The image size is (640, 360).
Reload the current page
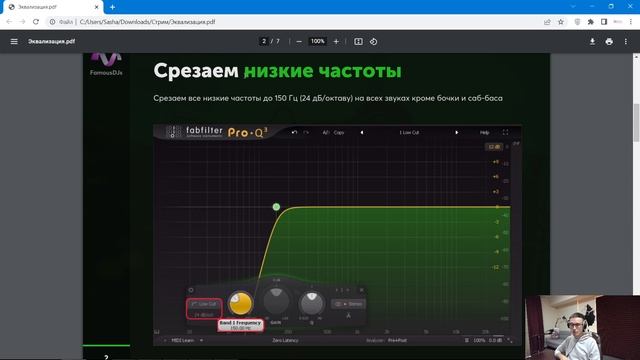click(36, 22)
